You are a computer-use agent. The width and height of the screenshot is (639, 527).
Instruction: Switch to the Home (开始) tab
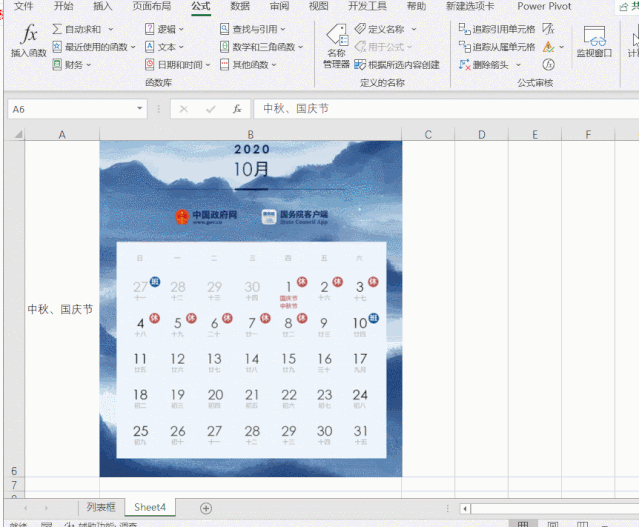pyautogui.click(x=64, y=6)
